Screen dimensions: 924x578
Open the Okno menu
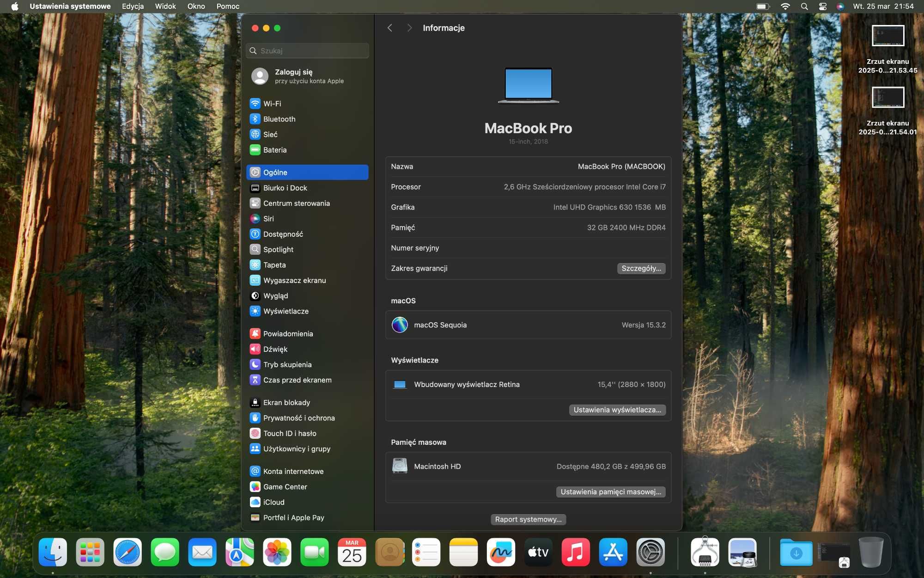pos(196,6)
